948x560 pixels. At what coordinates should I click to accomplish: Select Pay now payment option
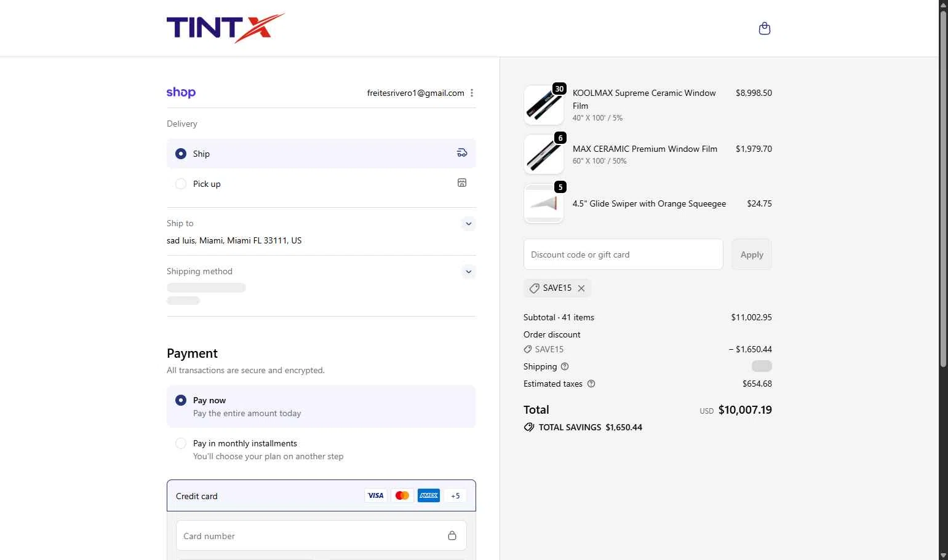point(321,406)
